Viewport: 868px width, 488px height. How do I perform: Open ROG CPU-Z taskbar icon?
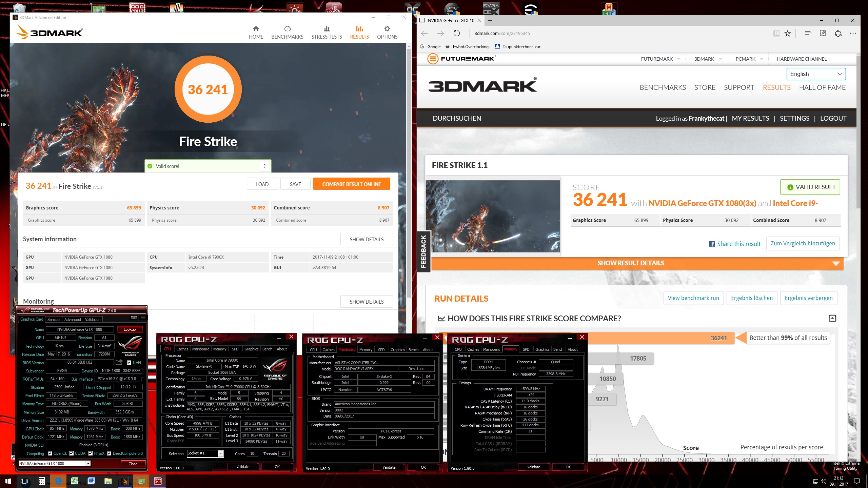(x=158, y=481)
